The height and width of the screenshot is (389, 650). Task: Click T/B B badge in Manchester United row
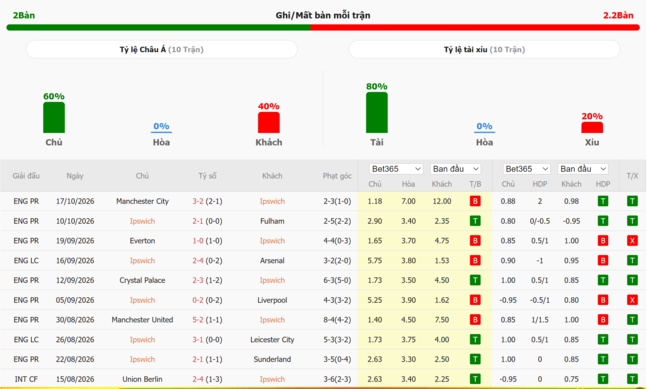(x=475, y=320)
